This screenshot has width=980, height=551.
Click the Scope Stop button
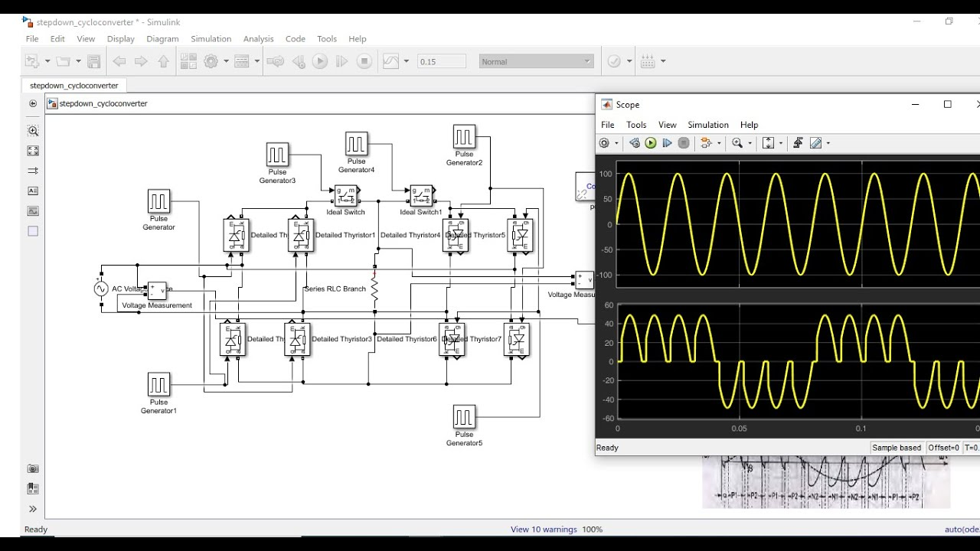684,143
